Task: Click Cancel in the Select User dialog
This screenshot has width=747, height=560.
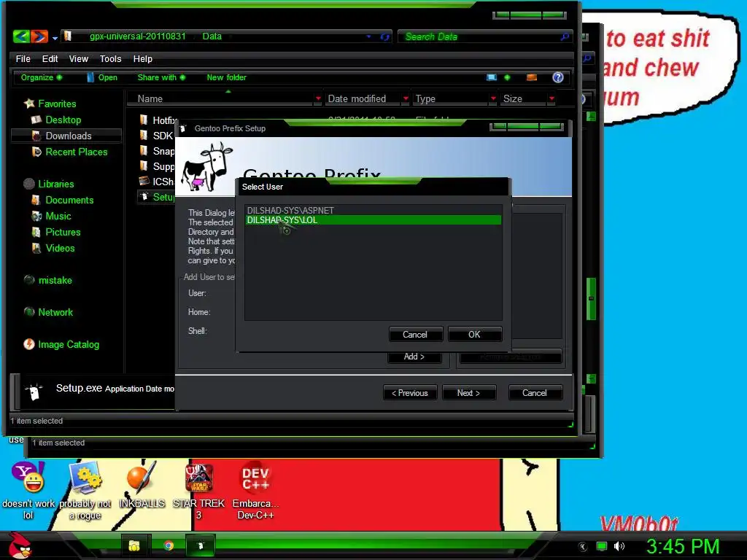Action: click(415, 334)
